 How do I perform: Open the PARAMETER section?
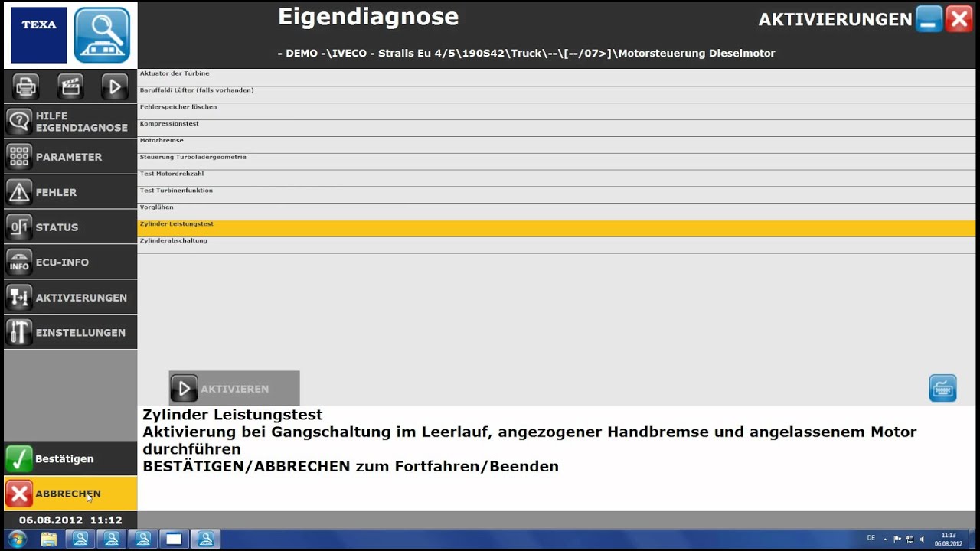coord(70,157)
